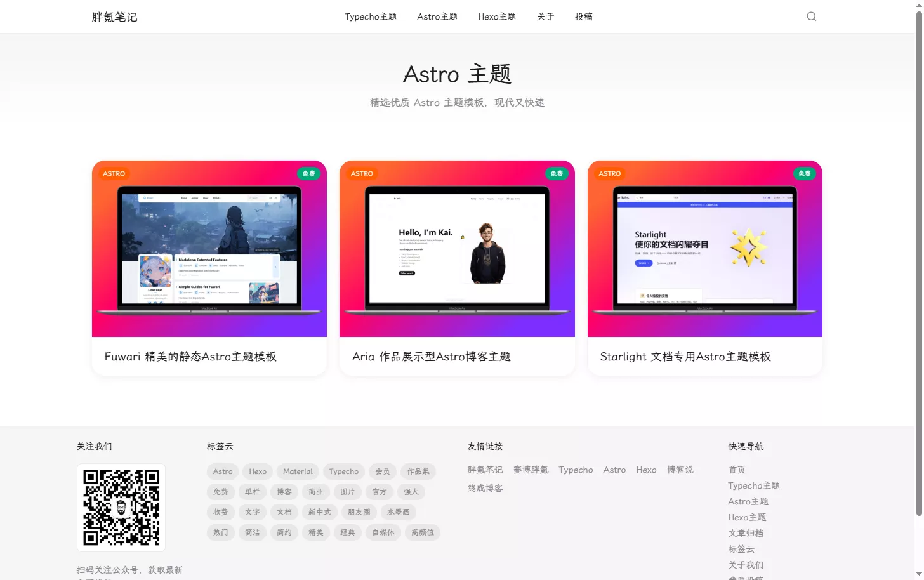Viewport: 924px width, 580px height.
Task: Click the 免费 badge on Starlight card
Action: tap(804, 173)
